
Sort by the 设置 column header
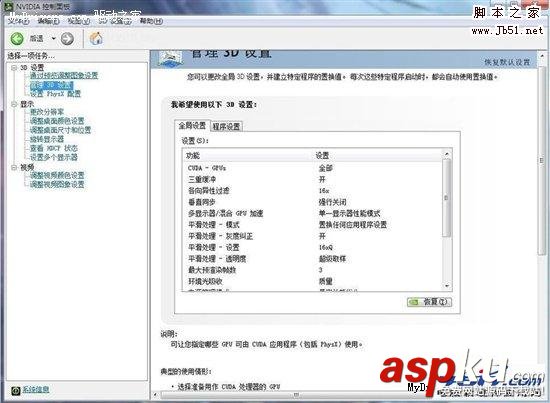coord(377,155)
